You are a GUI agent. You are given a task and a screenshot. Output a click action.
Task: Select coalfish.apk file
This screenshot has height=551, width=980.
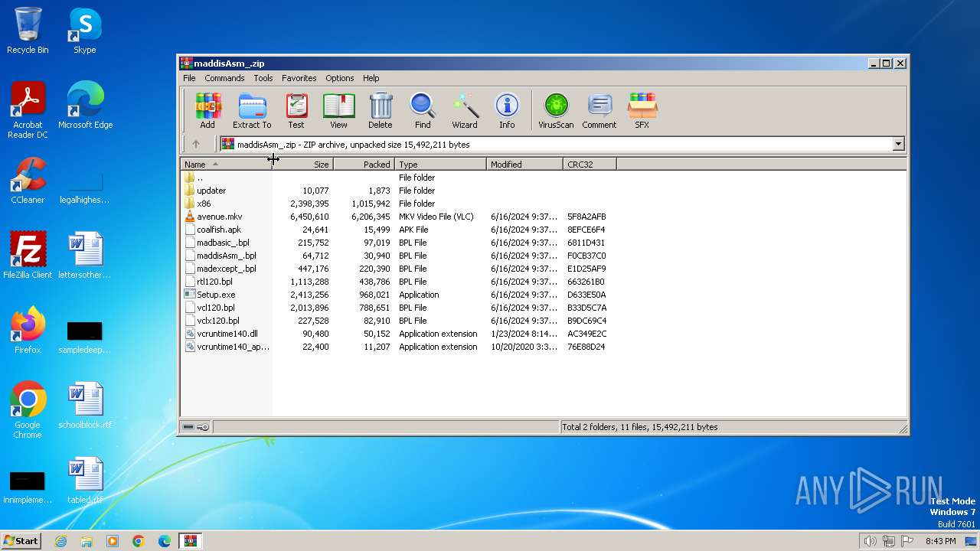click(398, 230)
